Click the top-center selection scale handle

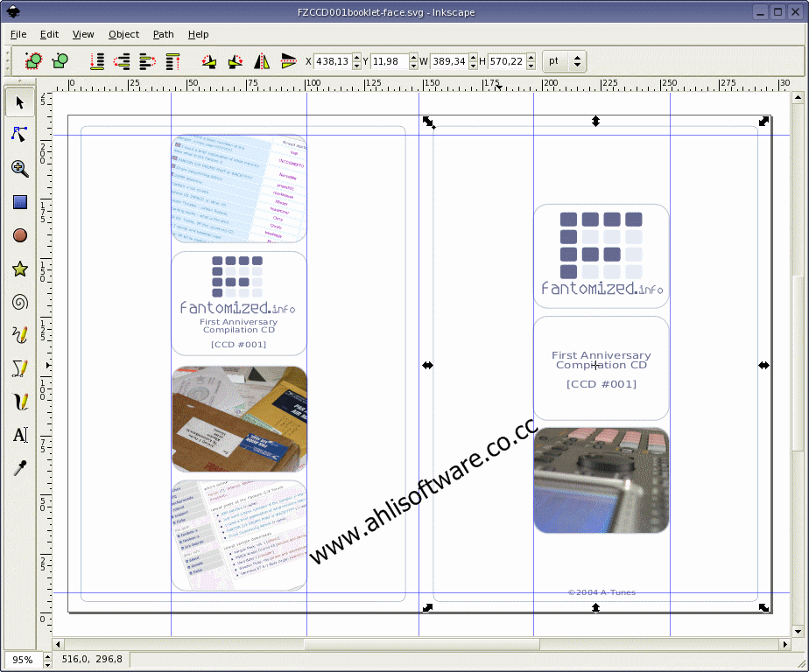point(595,122)
